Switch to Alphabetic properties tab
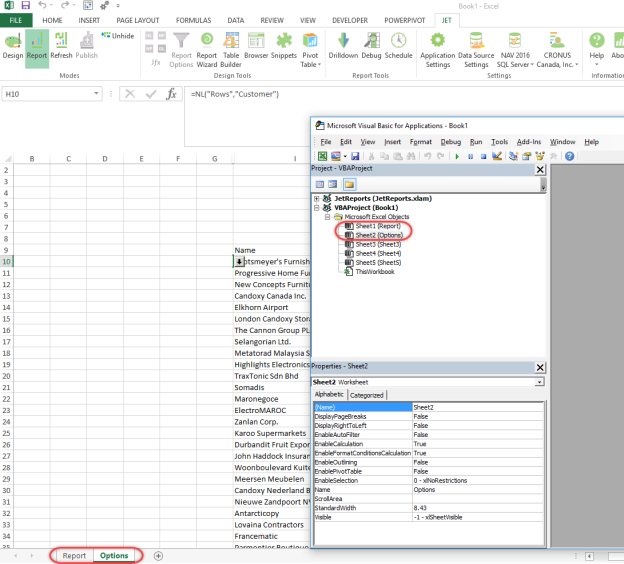 pos(329,394)
